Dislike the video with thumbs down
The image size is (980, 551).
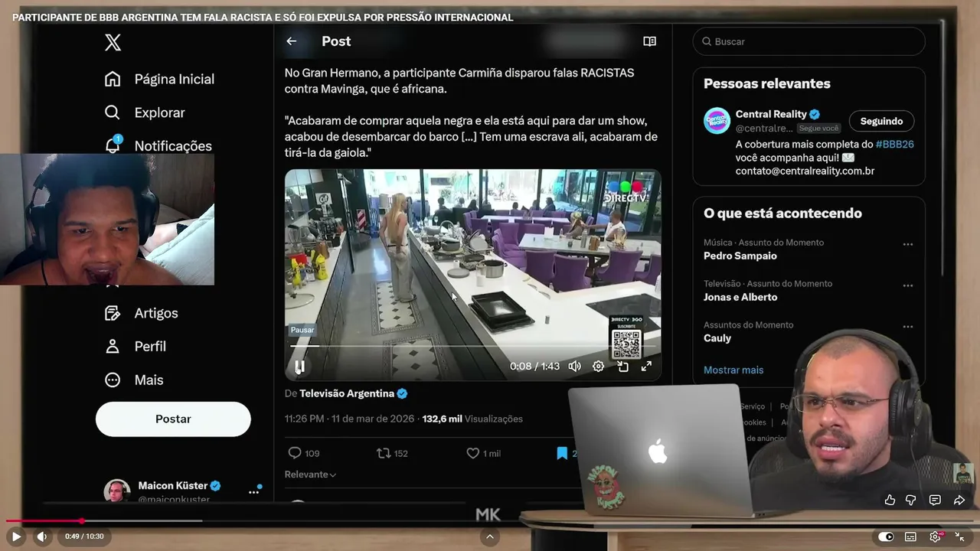911,500
